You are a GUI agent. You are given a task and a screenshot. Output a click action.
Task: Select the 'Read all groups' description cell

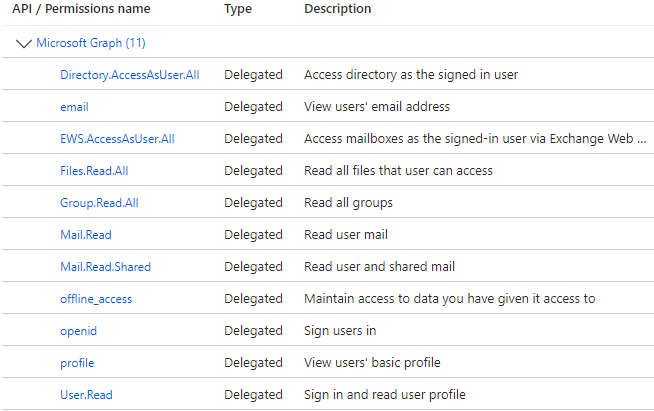[348, 203]
